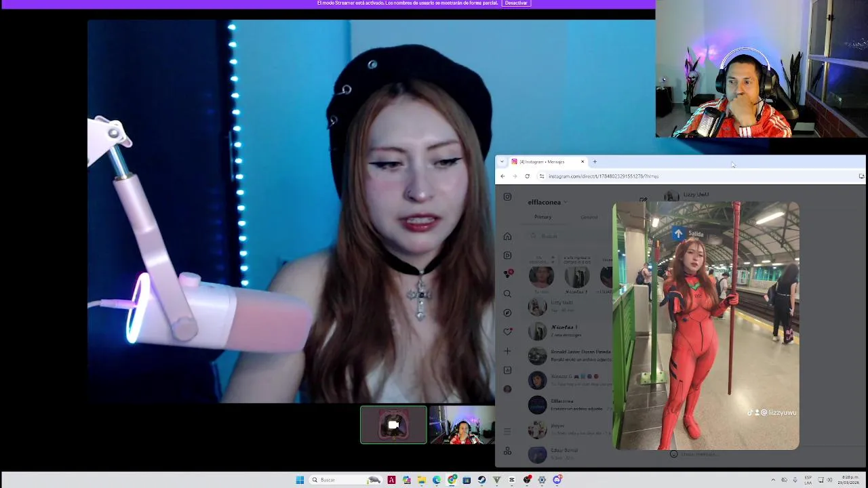
Task: Open the Windows Start menu
Action: click(x=300, y=480)
